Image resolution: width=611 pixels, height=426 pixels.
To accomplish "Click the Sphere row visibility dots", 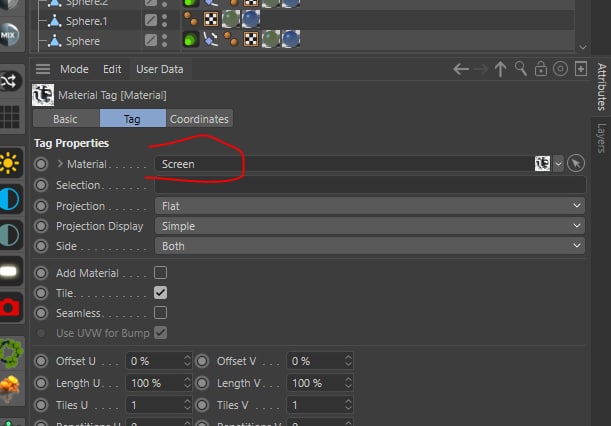I will coord(164,40).
